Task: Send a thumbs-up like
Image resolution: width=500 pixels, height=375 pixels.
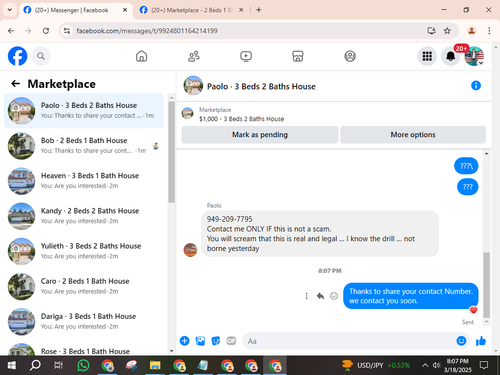Action: point(481,341)
